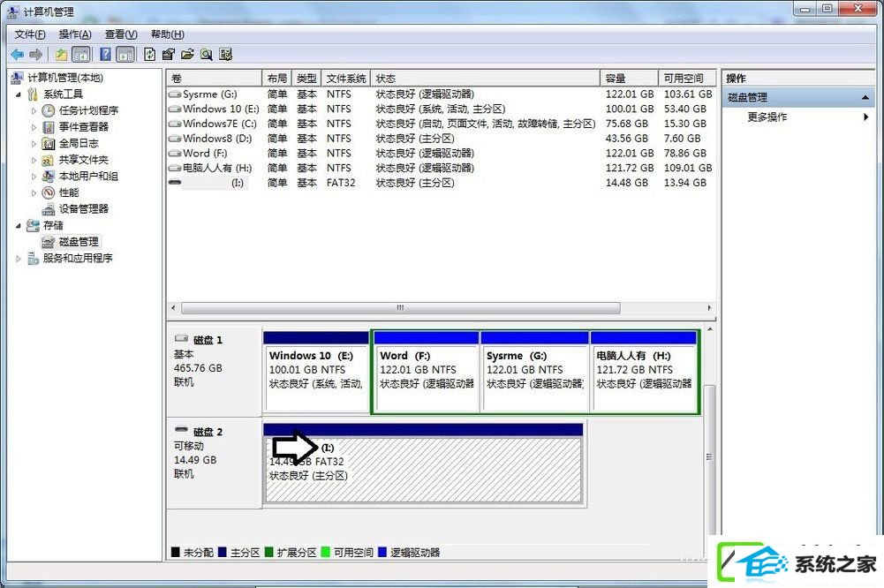Click the Refresh toolbar icon
The width and height of the screenshot is (884, 588).
pyautogui.click(x=149, y=54)
